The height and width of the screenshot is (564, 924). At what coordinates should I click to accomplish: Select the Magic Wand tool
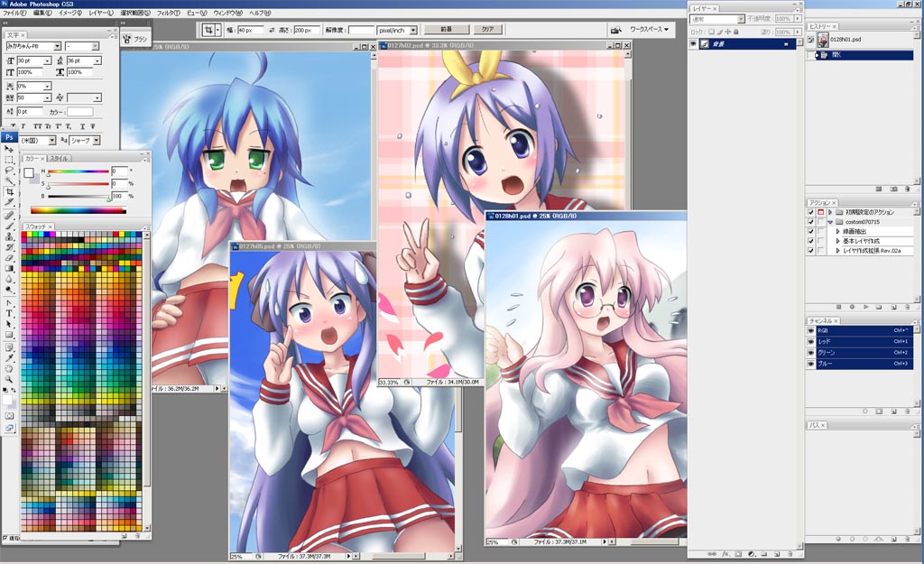point(9,180)
